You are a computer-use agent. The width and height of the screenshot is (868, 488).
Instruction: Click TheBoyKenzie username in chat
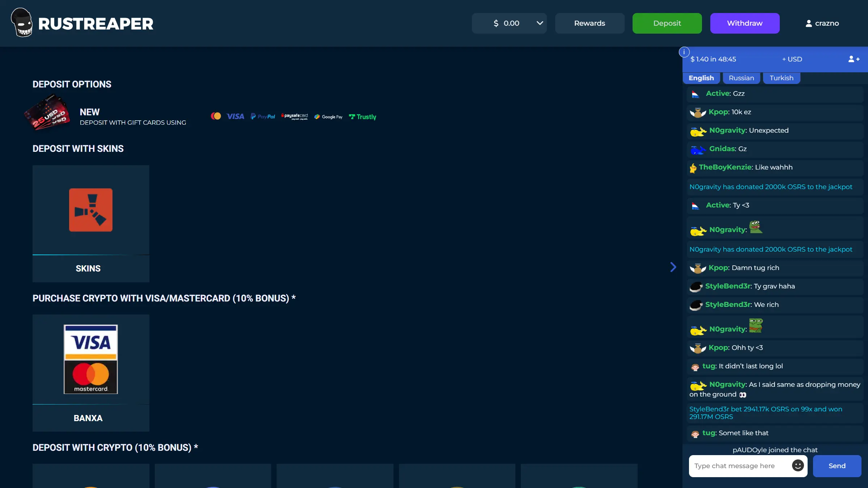coord(725,167)
